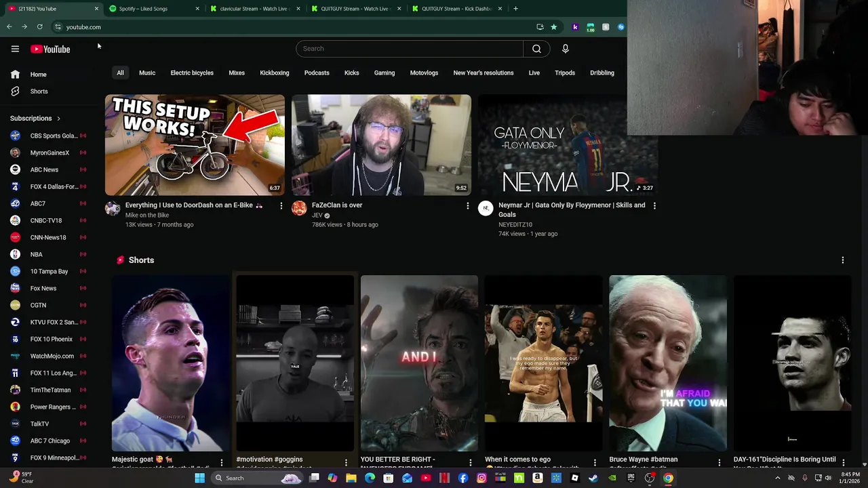Viewport: 868px width, 488px height.
Task: Open Fox News subscription
Action: coord(47,288)
